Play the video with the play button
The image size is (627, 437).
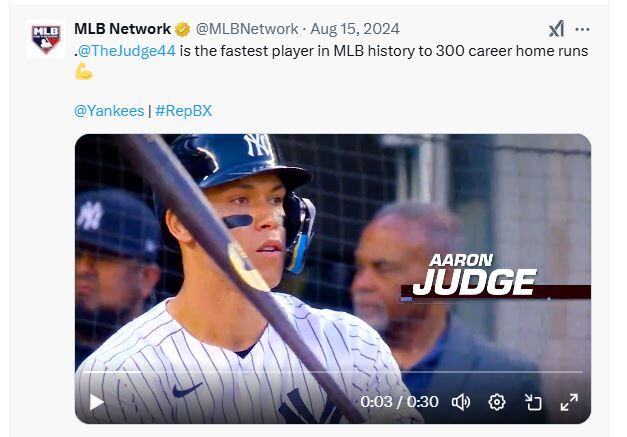click(97, 402)
